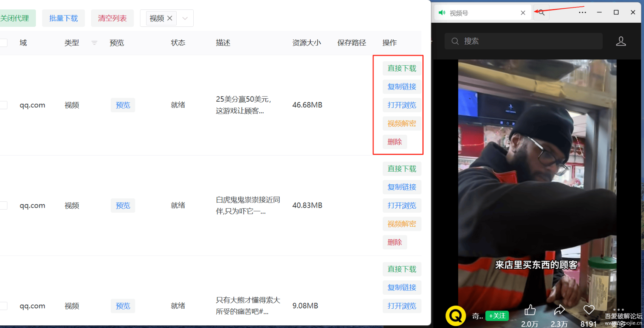Click the 操作 column header

pos(390,43)
